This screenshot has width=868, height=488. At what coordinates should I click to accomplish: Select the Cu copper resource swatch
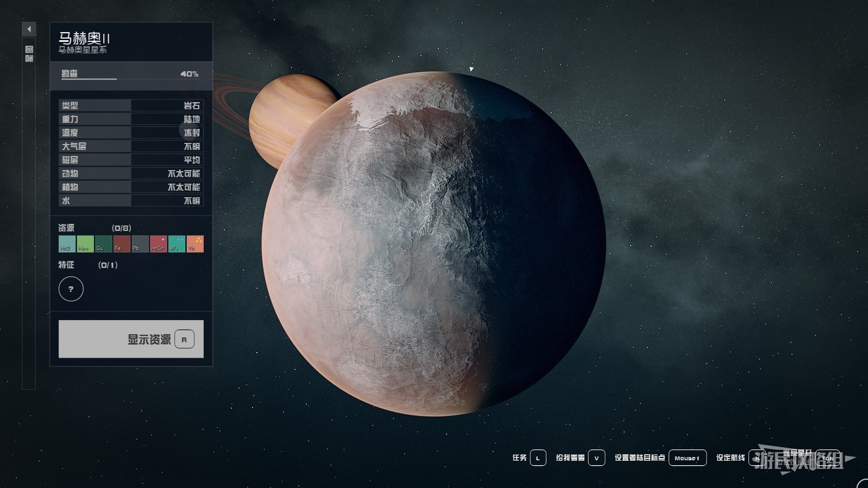click(x=103, y=243)
